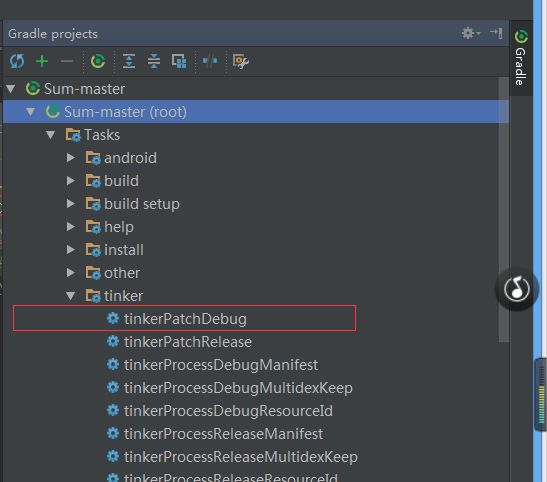This screenshot has height=482, width=547.
Task: Collapse the Sum-master (root) node
Action: click(31, 112)
